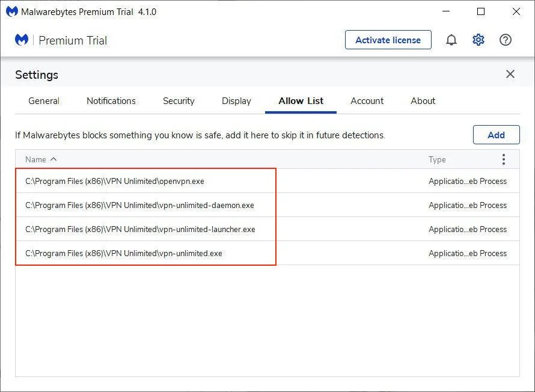Open the settings gear icon
Image resolution: width=535 pixels, height=392 pixels.
[478, 40]
